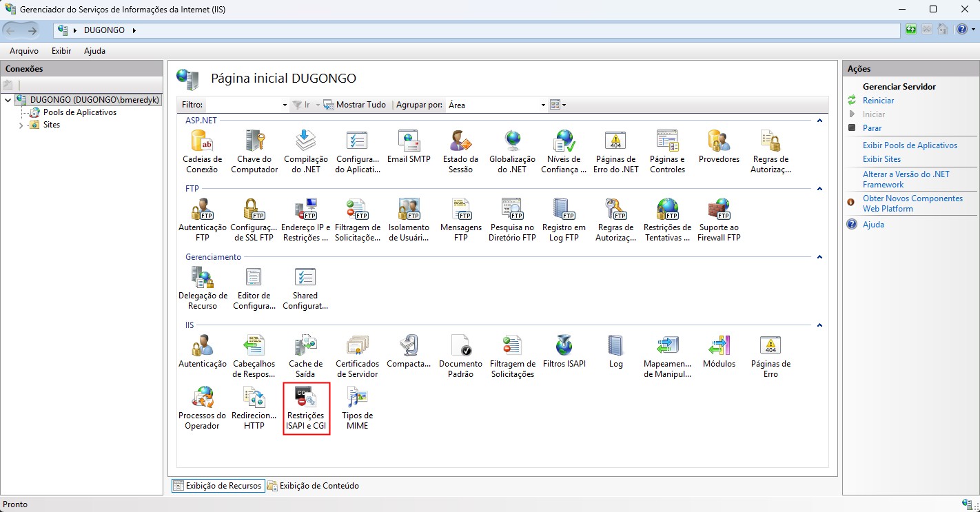Open Isolamento de Usuário FTP icon
The image size is (980, 512).
point(409,220)
